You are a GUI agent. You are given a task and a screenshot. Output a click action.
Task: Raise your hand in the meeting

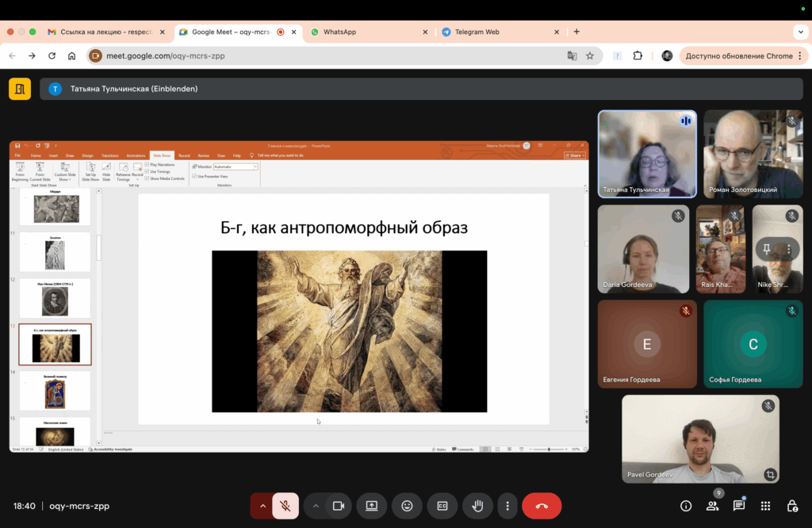pyautogui.click(x=477, y=506)
